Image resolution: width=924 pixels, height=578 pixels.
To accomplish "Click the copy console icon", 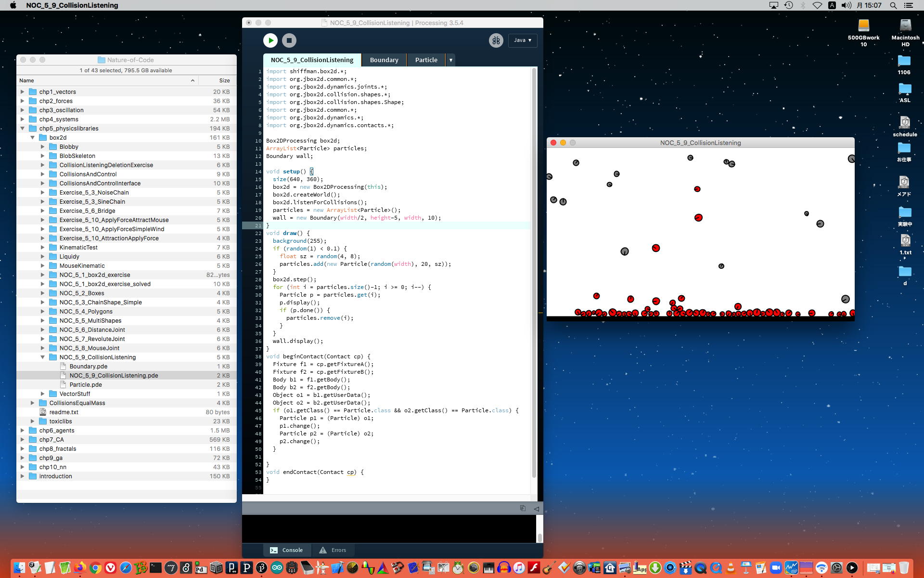I will click(523, 508).
